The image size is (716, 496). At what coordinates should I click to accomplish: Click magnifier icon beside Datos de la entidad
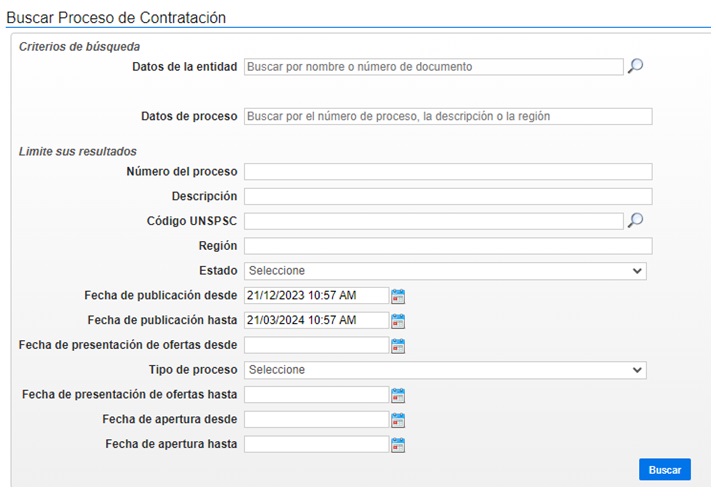pyautogui.click(x=635, y=66)
